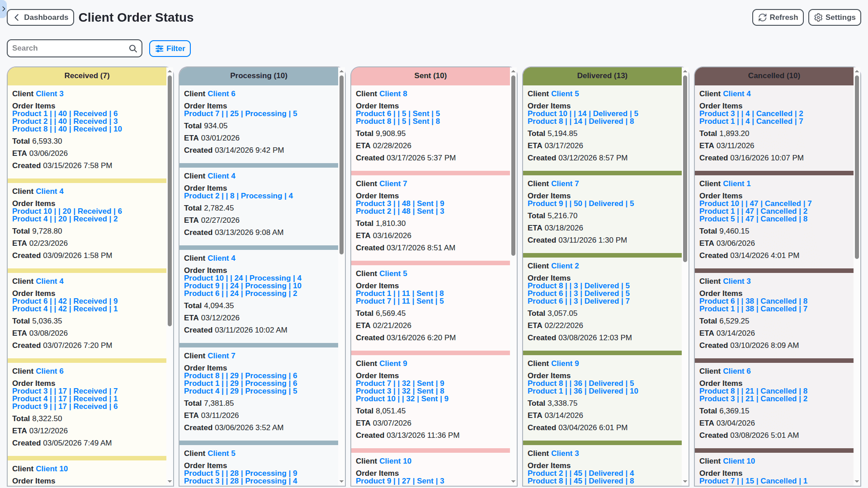The width and height of the screenshot is (868, 488).
Task: Click the refresh circular-arrows icon
Action: 762,17
